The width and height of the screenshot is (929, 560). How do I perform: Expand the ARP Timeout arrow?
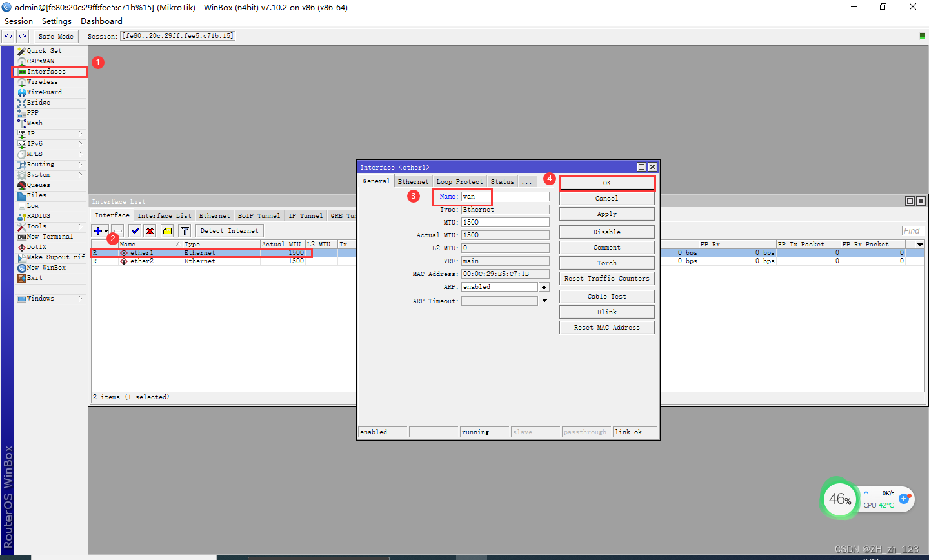pyautogui.click(x=544, y=301)
